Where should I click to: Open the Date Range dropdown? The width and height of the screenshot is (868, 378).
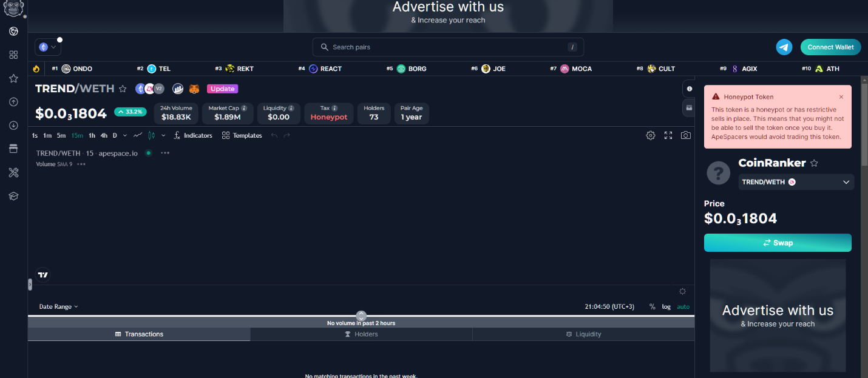[x=58, y=307]
